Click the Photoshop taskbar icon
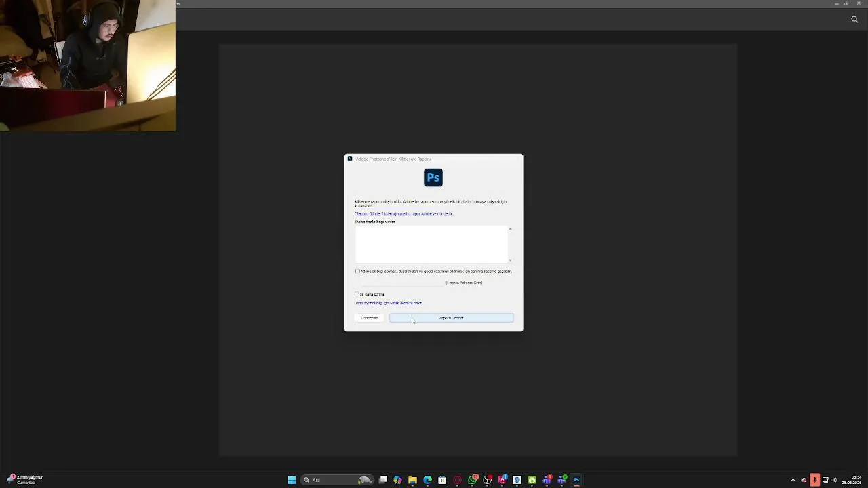Viewport: 868px width, 488px height. (x=576, y=480)
